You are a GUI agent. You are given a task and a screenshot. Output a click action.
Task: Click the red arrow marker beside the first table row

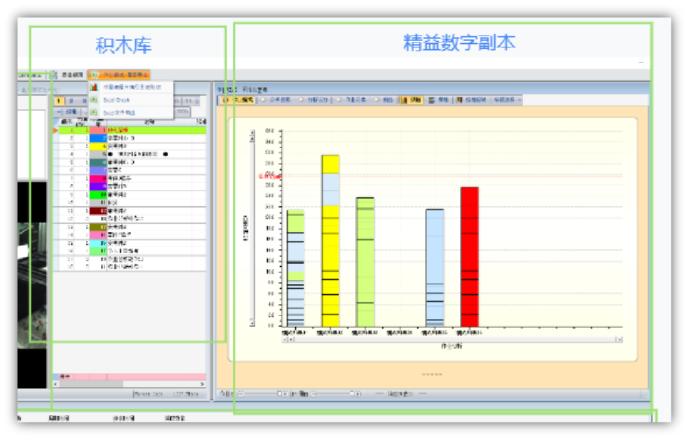pos(55,131)
